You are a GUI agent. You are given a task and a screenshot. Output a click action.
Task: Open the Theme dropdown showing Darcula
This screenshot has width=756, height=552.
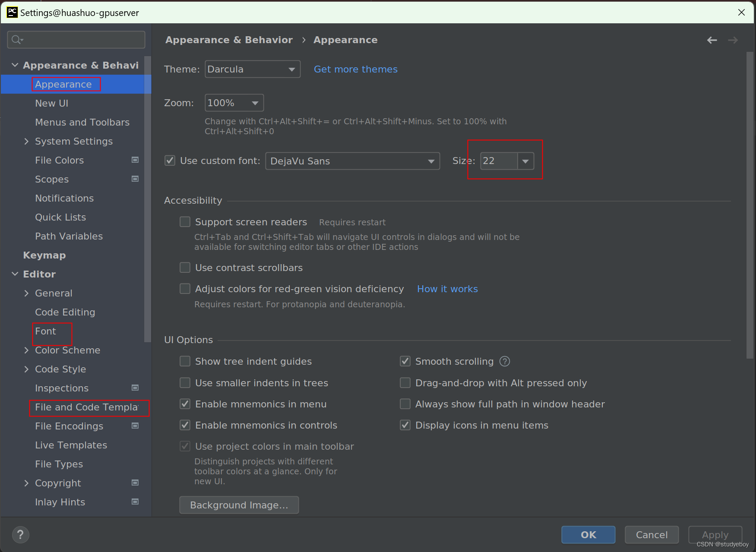point(253,69)
